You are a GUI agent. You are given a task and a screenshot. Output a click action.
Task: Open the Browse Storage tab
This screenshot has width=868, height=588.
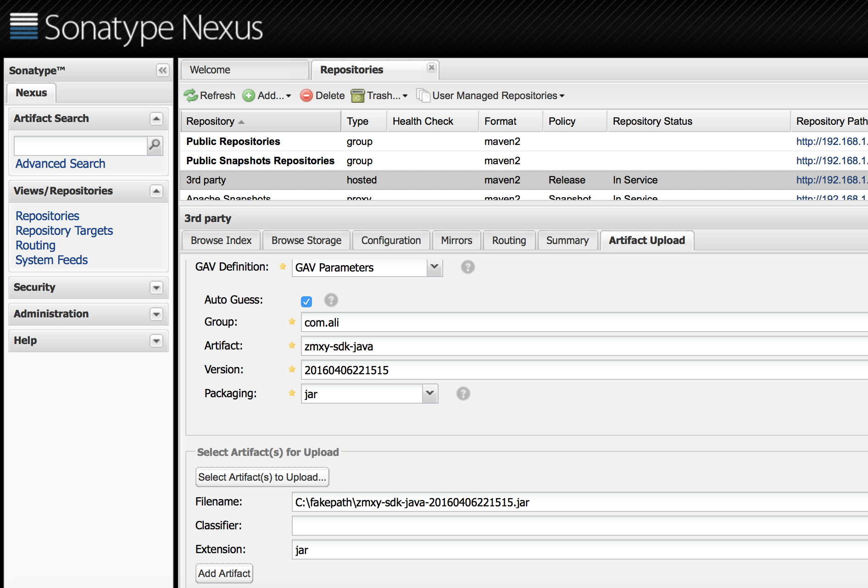coord(306,240)
